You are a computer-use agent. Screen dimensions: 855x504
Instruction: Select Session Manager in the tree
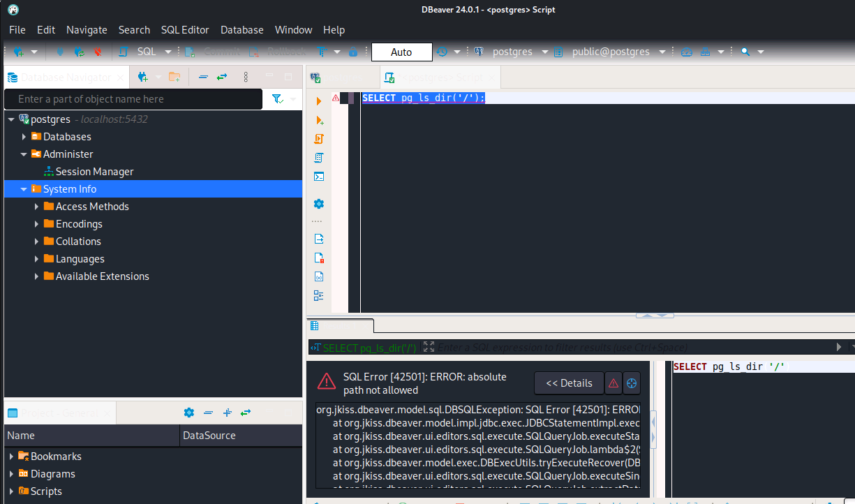[95, 172]
